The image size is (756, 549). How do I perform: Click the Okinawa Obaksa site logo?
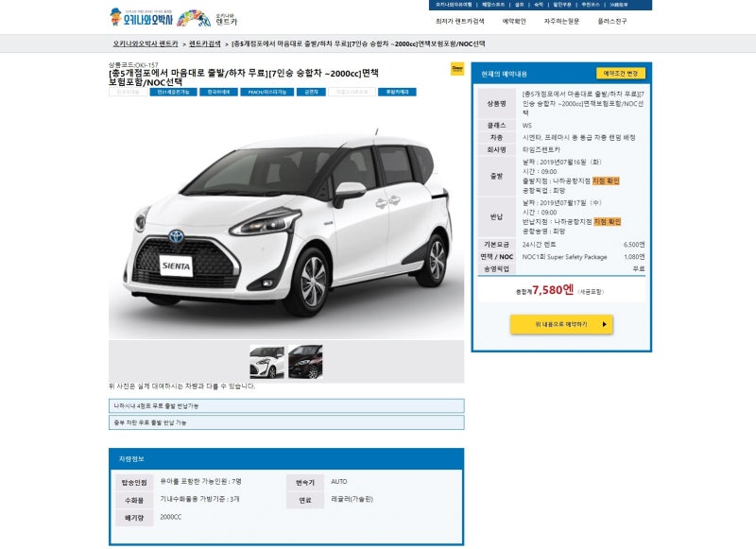[x=141, y=17]
